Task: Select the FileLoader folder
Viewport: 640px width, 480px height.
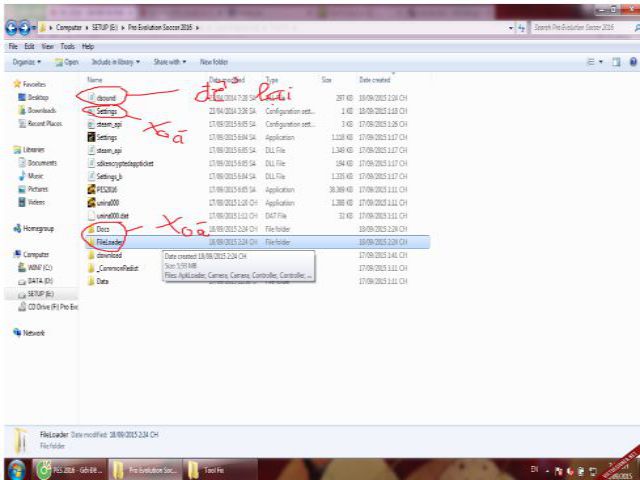Action: point(258,242)
